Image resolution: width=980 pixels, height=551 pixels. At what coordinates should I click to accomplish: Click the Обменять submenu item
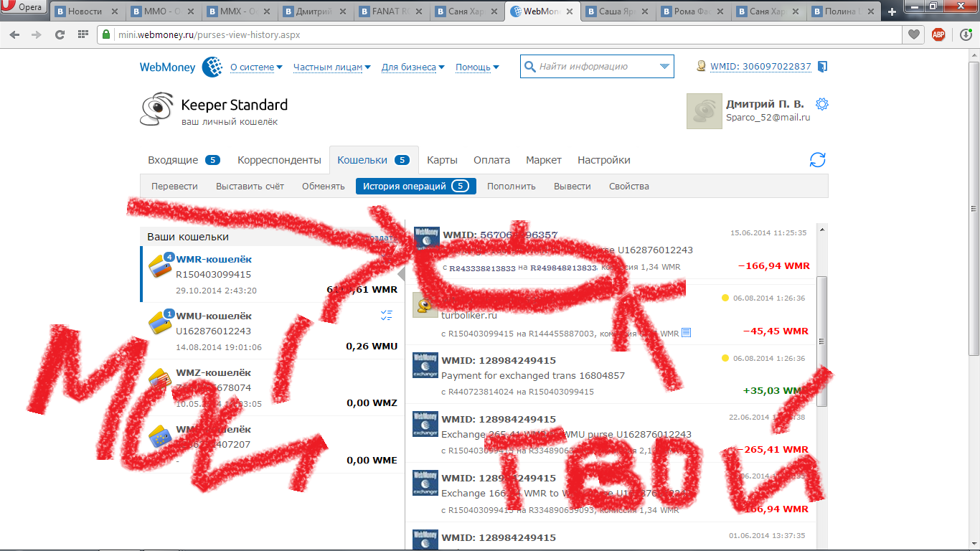pos(323,186)
